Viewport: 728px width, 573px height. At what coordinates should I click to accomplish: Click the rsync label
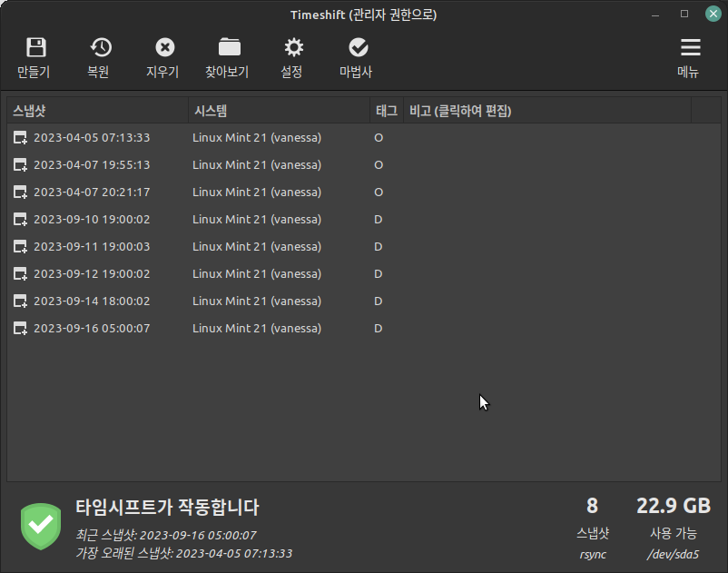(593, 555)
